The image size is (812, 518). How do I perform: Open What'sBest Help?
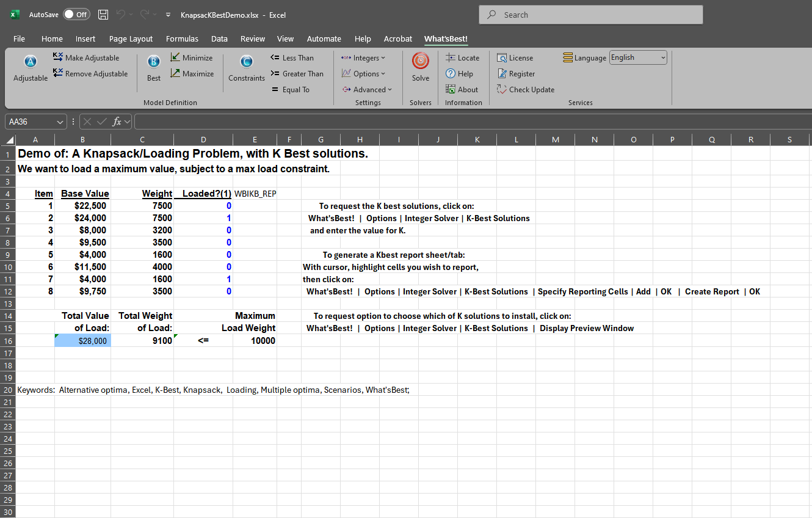[x=460, y=73]
